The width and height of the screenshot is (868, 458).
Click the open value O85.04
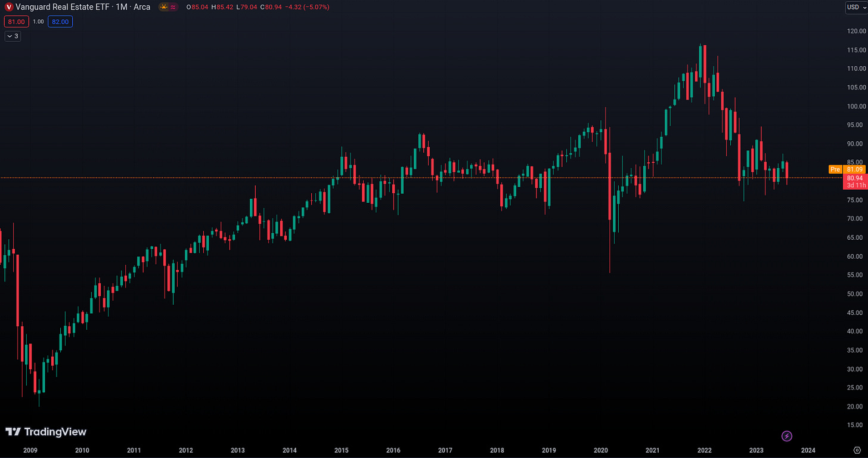197,7
